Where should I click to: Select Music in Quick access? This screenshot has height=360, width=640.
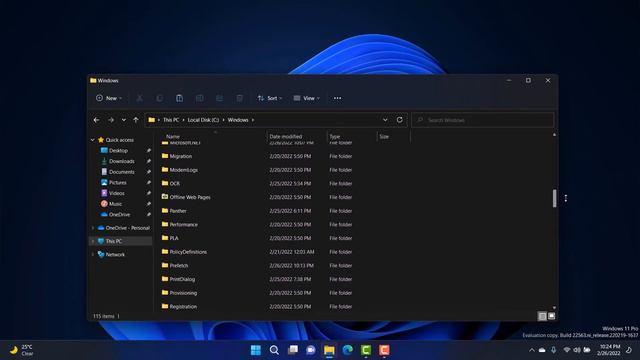[x=115, y=204]
